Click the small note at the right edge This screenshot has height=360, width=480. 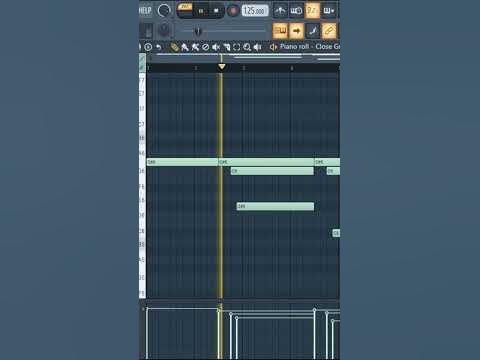point(336,233)
